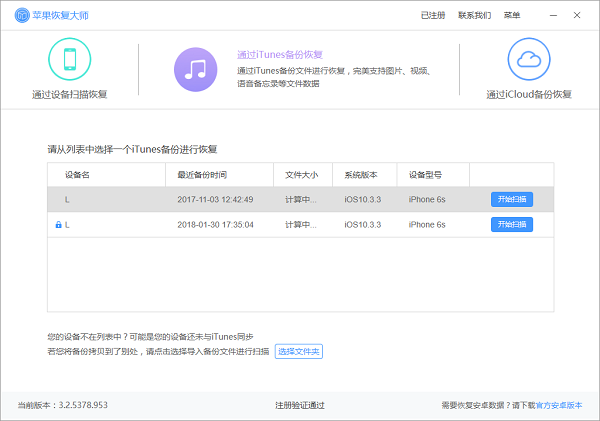
Task: Click the lock icon on the 2018 backup
Action: (59, 225)
